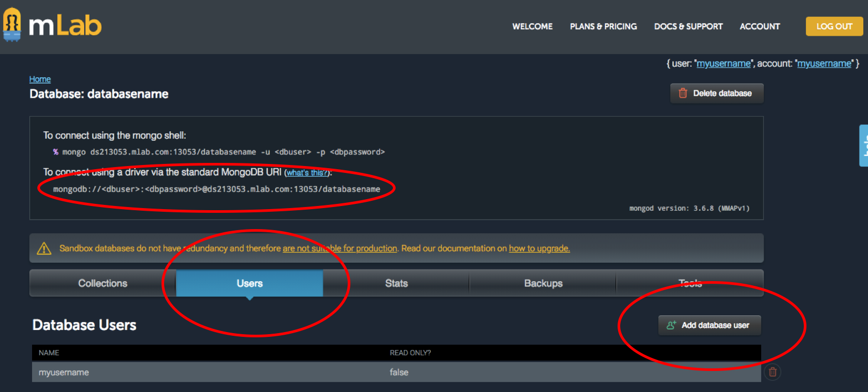Image resolution: width=868 pixels, height=392 pixels.
Task: Select myusername in Database Users table
Action: [x=64, y=372]
